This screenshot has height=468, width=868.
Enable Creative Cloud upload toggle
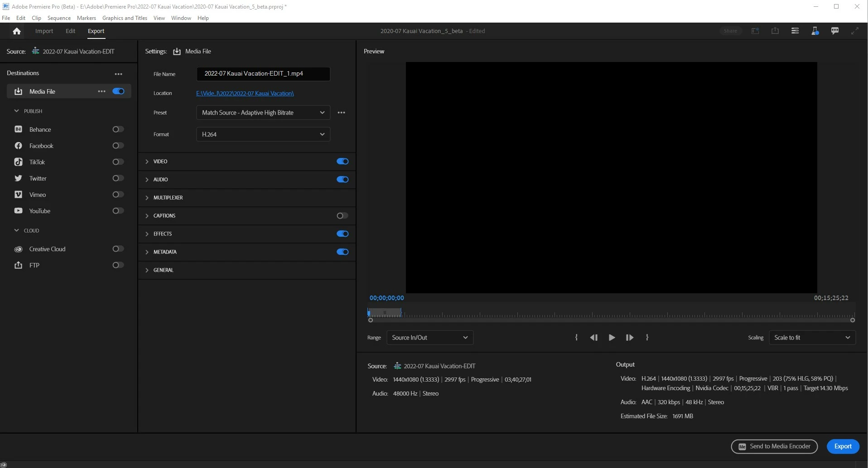click(x=118, y=249)
